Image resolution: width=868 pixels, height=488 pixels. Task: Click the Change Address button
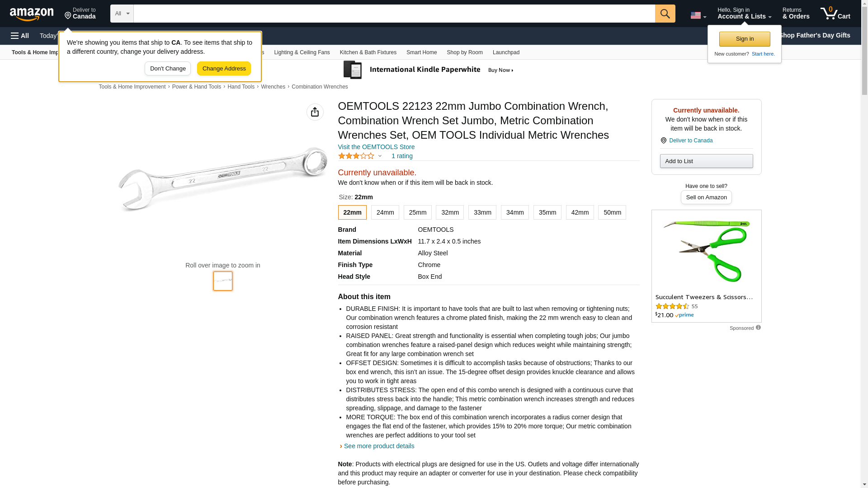(224, 69)
